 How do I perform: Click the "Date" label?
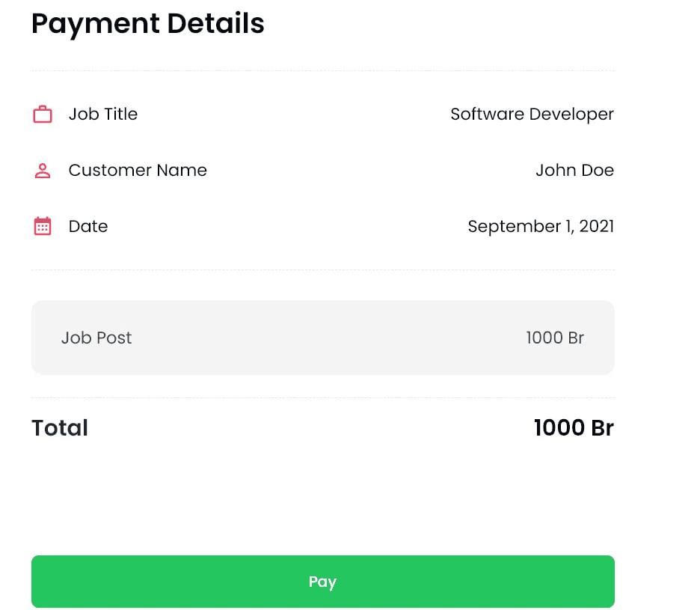click(88, 227)
